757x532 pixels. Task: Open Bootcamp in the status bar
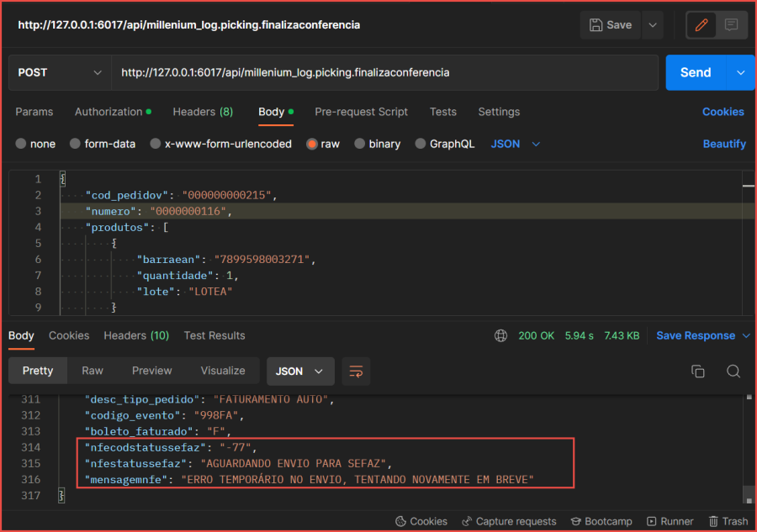(x=601, y=521)
